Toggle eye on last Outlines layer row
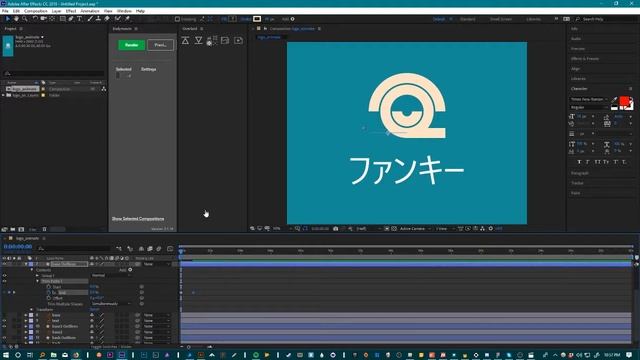The height and width of the screenshot is (360, 640). (x=4, y=338)
